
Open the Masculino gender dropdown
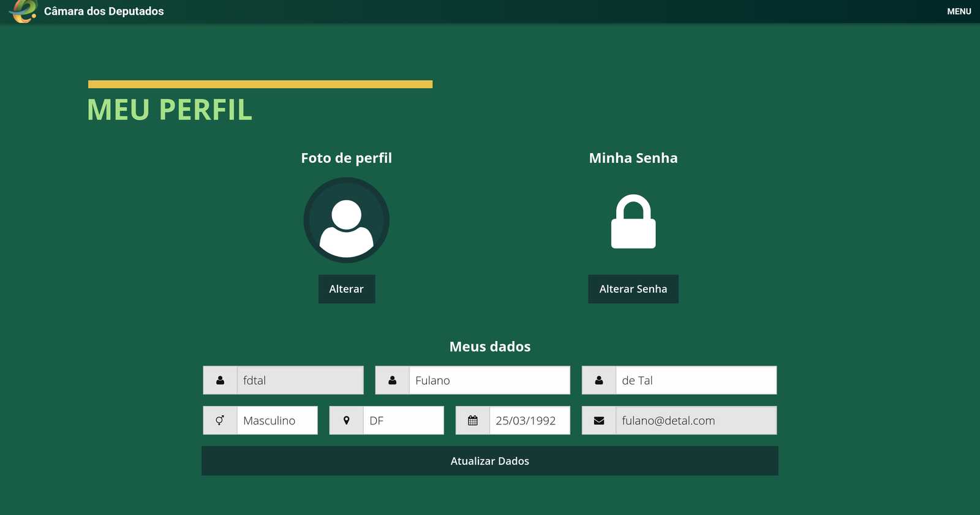click(277, 421)
